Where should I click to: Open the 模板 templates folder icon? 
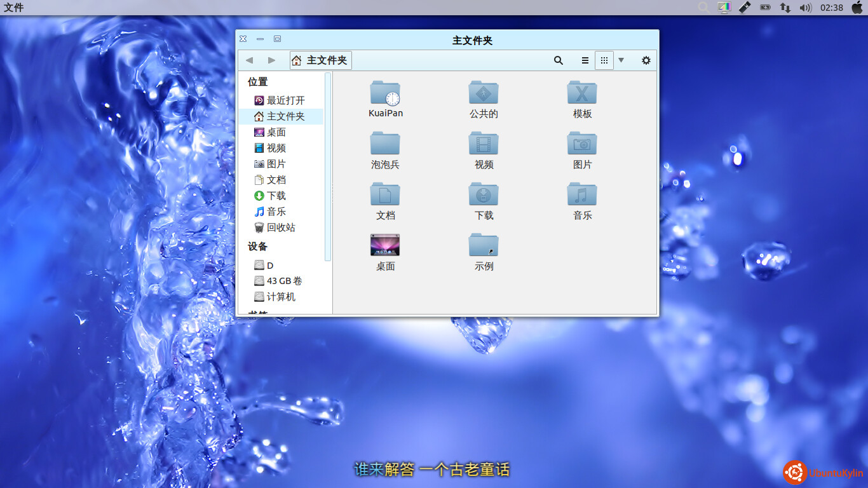[x=582, y=94]
